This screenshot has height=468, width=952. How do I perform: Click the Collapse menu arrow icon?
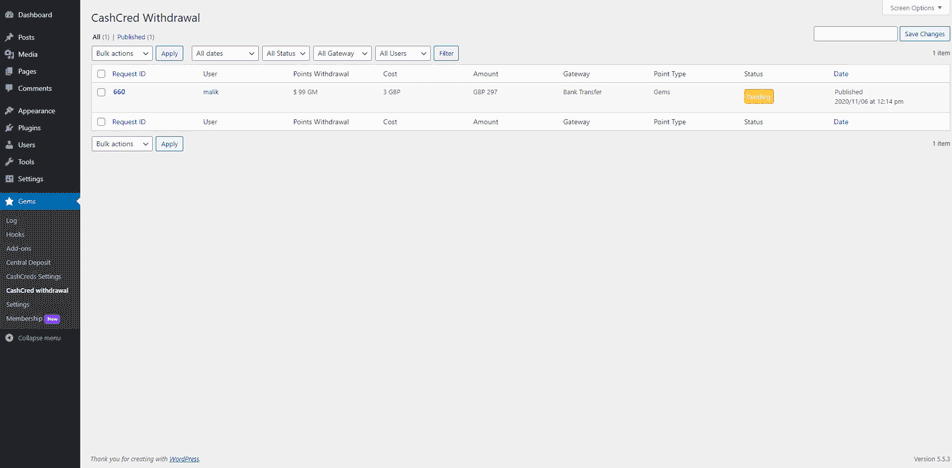click(x=9, y=338)
